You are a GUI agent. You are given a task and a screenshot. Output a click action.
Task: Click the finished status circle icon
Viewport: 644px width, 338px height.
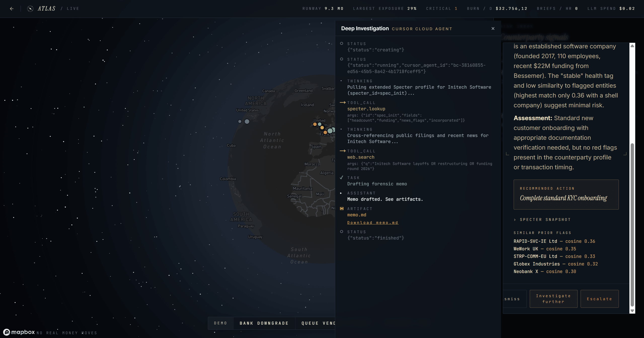point(342,232)
